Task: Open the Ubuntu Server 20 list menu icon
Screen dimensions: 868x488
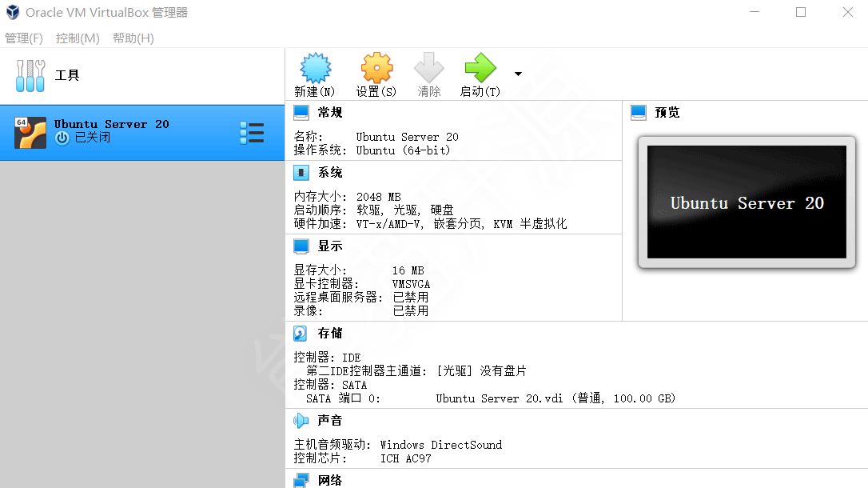Action: [253, 133]
